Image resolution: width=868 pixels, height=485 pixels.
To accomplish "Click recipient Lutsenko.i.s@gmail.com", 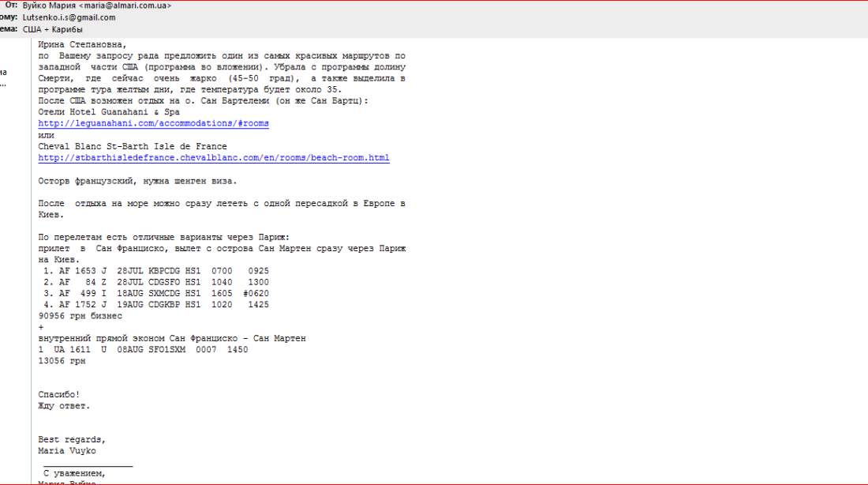I will click(69, 17).
